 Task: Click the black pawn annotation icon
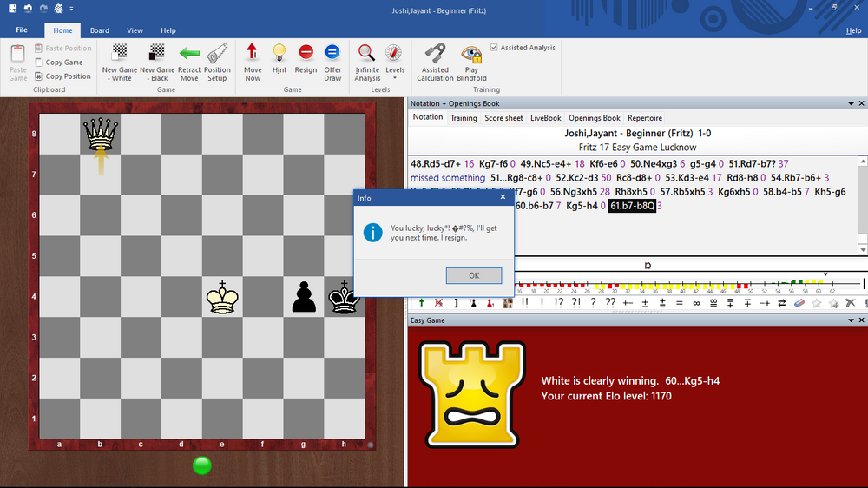coord(473,303)
